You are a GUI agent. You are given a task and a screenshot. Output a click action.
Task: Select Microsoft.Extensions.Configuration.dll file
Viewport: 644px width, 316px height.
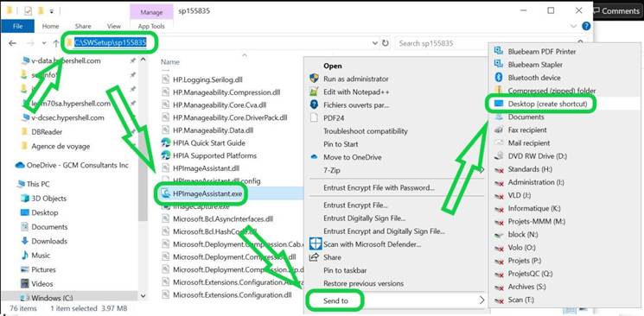233,294
